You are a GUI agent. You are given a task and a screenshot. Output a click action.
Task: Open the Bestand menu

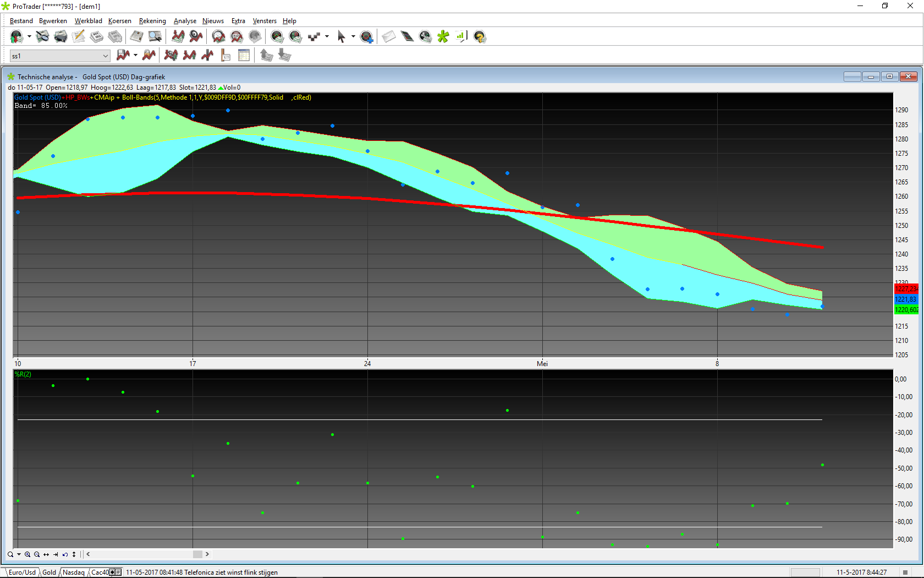(x=21, y=21)
